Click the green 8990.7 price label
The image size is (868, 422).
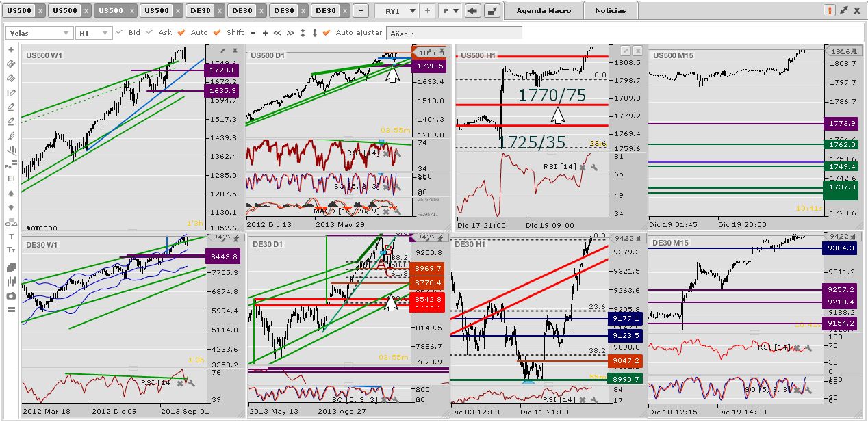(x=625, y=379)
